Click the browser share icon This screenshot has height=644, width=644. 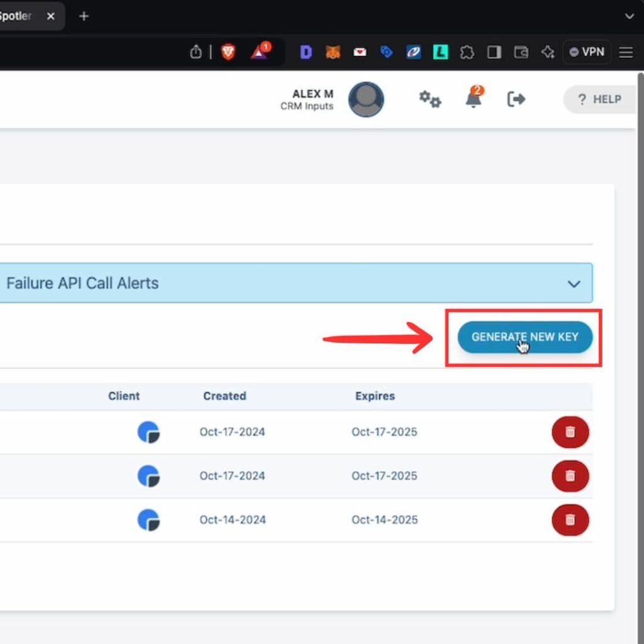[196, 52]
